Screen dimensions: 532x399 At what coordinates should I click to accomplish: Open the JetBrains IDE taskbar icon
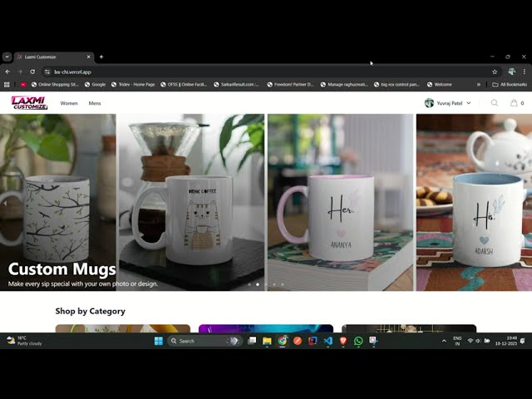pos(313,341)
